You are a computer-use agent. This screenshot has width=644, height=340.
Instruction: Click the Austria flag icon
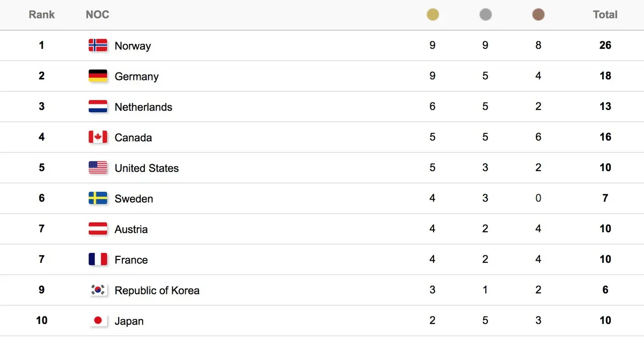click(x=98, y=228)
